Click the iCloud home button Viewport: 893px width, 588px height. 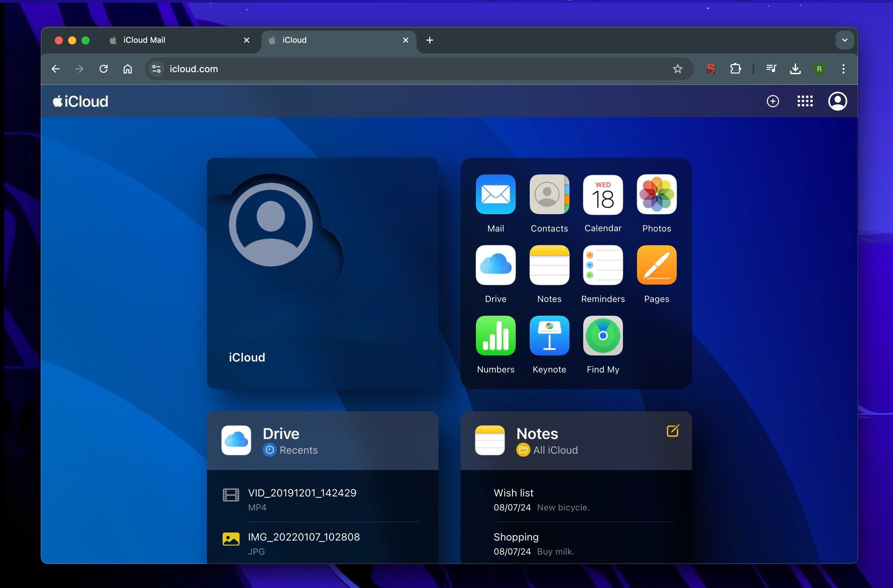[80, 101]
